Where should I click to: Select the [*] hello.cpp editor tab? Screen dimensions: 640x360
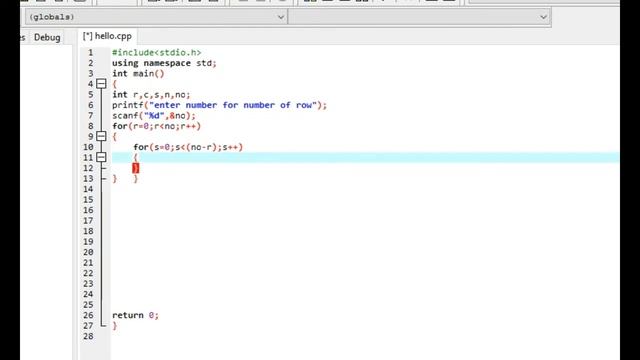(107, 36)
